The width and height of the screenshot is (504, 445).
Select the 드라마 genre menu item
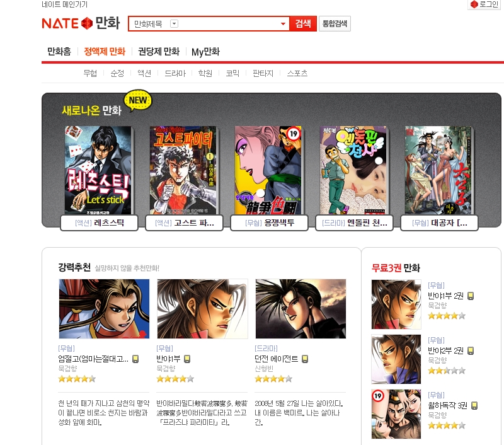click(x=175, y=73)
